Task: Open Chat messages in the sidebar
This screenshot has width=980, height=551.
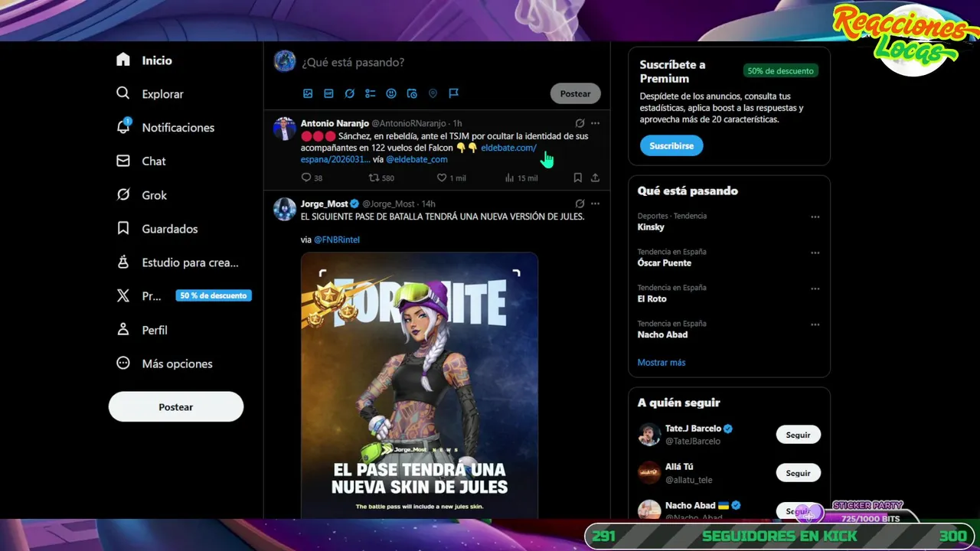Action: (141, 161)
